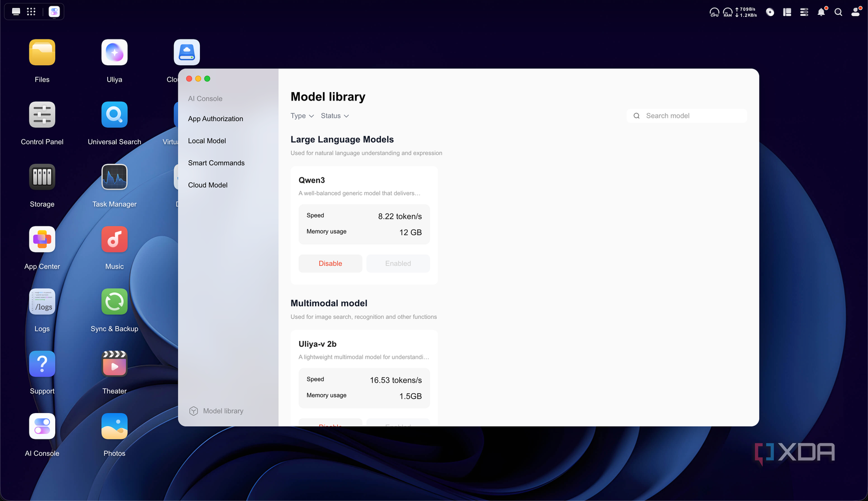
Task: Click the "Multimodal model" heading
Action: (329, 303)
